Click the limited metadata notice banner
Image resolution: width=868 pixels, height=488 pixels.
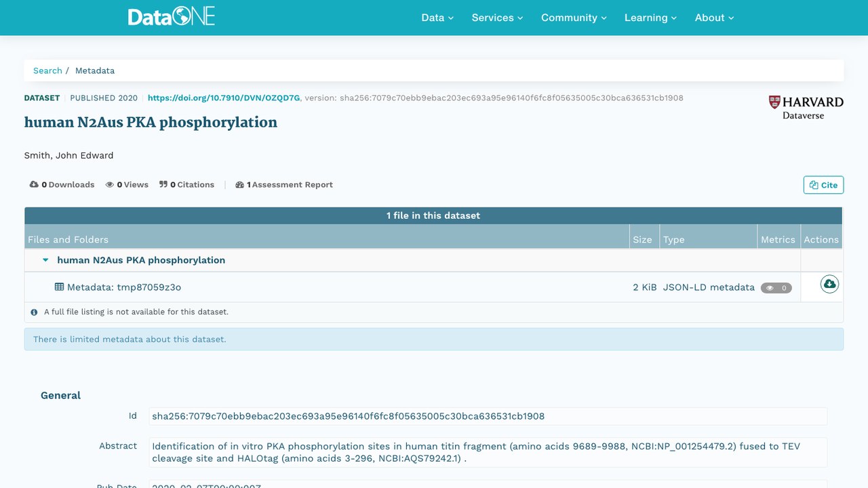pyautogui.click(x=434, y=339)
